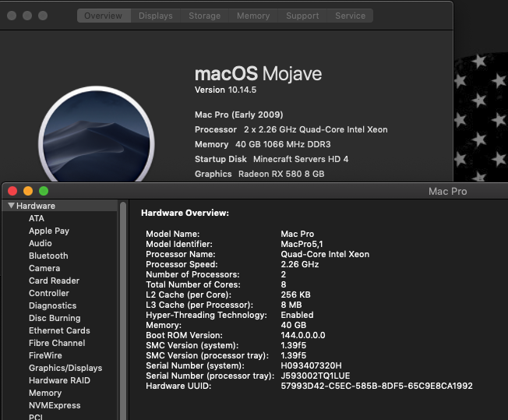Click the Version 10.14.5 text

click(225, 90)
